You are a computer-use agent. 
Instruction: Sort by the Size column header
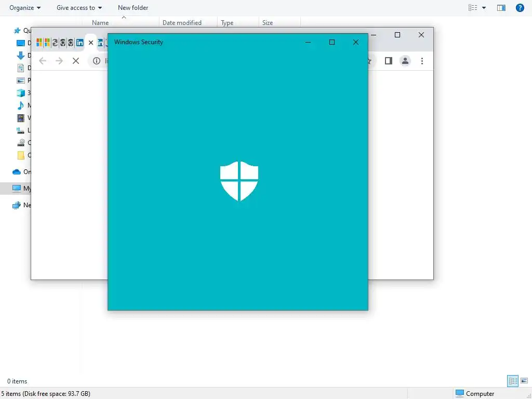pyautogui.click(x=268, y=23)
